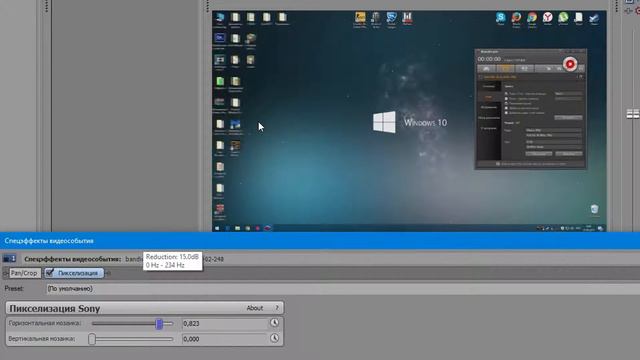Click the Windows 10 logo in the preview
Viewport: 640px width, 360px height.
pyautogui.click(x=384, y=122)
